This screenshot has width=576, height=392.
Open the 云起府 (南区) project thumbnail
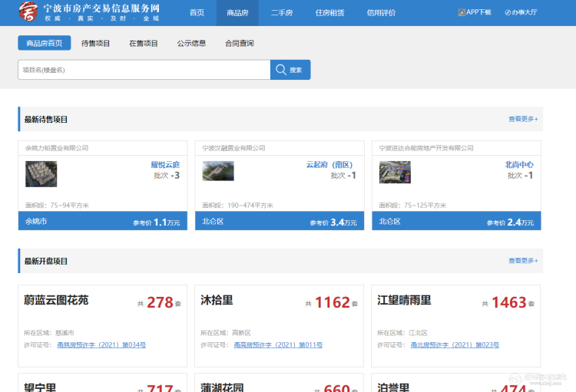tap(217, 171)
